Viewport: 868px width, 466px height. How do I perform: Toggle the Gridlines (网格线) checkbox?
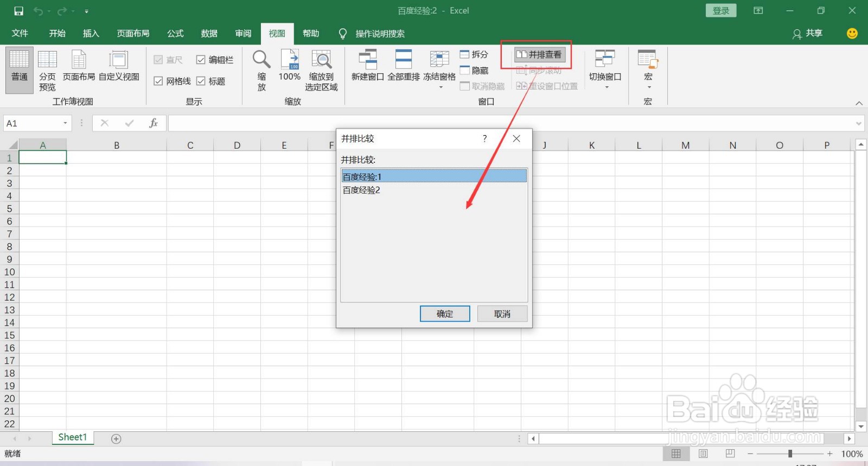pos(173,81)
